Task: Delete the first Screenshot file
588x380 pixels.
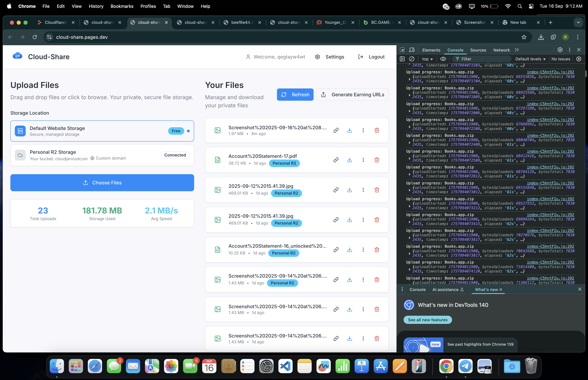Action: click(377, 130)
